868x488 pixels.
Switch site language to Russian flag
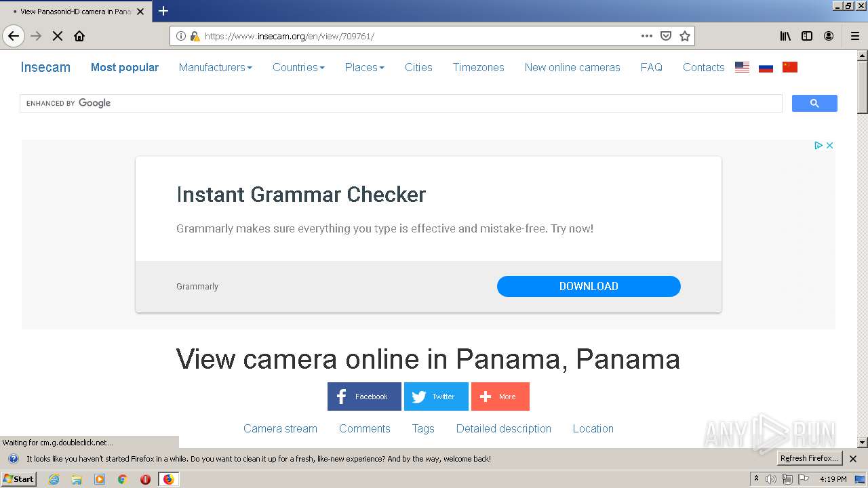766,67
